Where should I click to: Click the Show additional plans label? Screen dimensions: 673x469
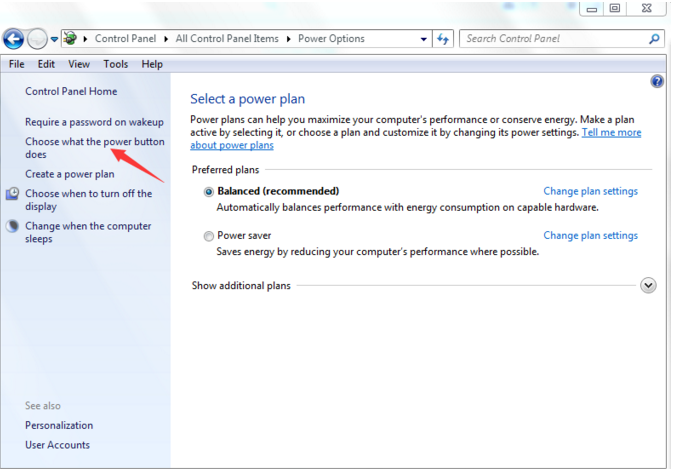point(241,286)
